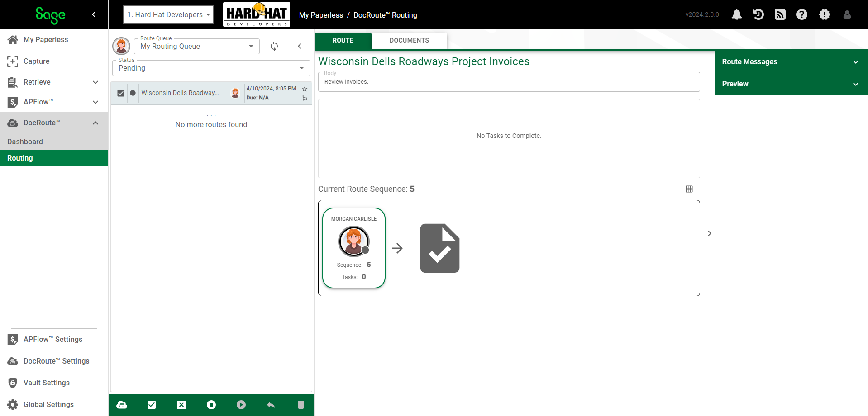
Task: Refresh the routing queue list
Action: tap(274, 46)
